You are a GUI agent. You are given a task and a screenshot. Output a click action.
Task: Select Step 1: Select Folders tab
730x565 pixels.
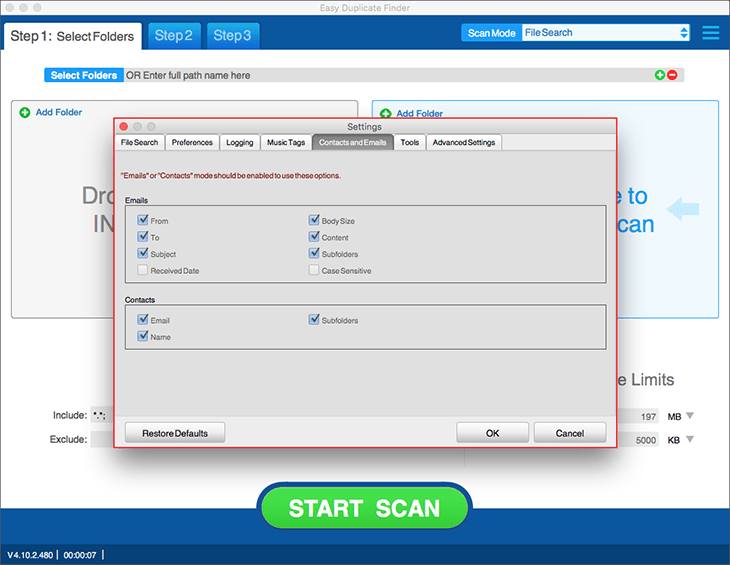click(73, 36)
